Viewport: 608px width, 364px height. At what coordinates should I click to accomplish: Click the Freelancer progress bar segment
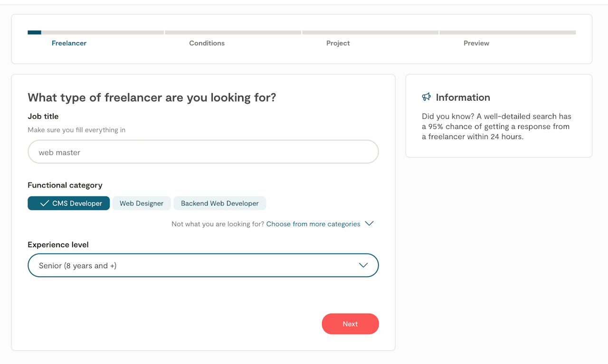pos(95,33)
